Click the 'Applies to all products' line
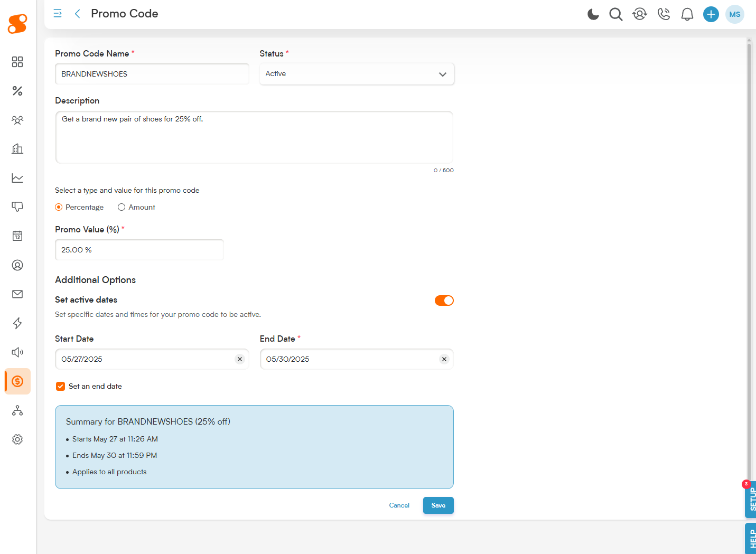756x554 pixels. pos(109,472)
